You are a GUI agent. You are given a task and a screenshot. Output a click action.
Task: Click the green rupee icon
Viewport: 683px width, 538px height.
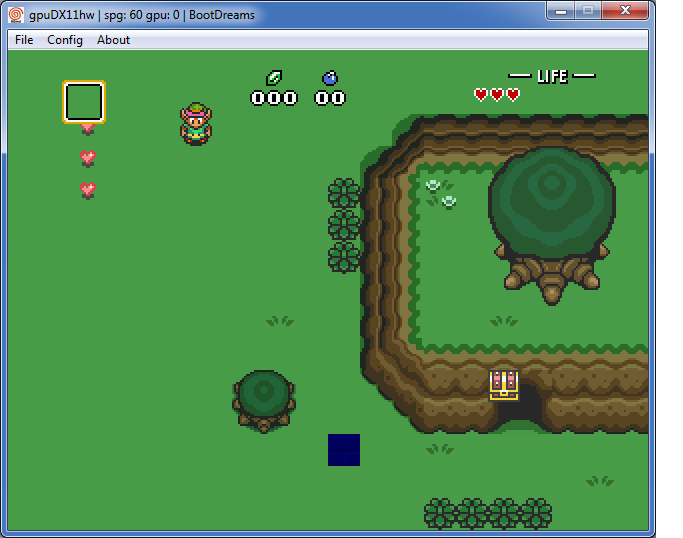(274, 78)
